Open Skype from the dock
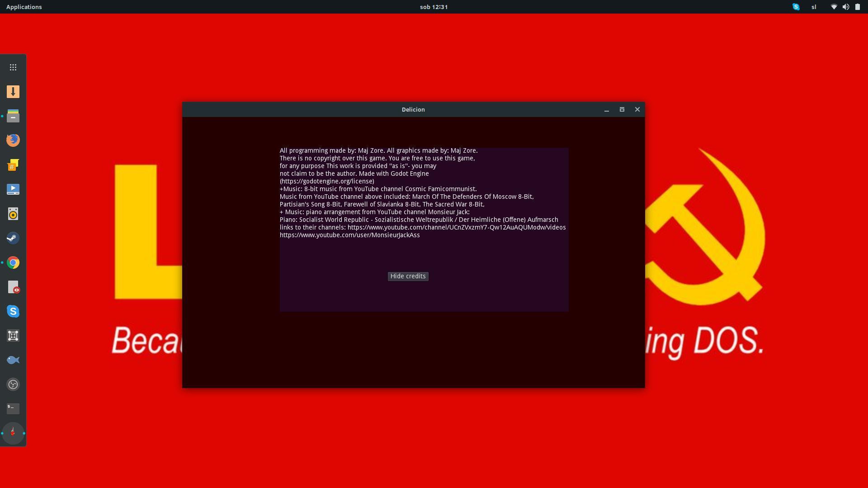Screen dimensions: 868x488 [x=13, y=311]
